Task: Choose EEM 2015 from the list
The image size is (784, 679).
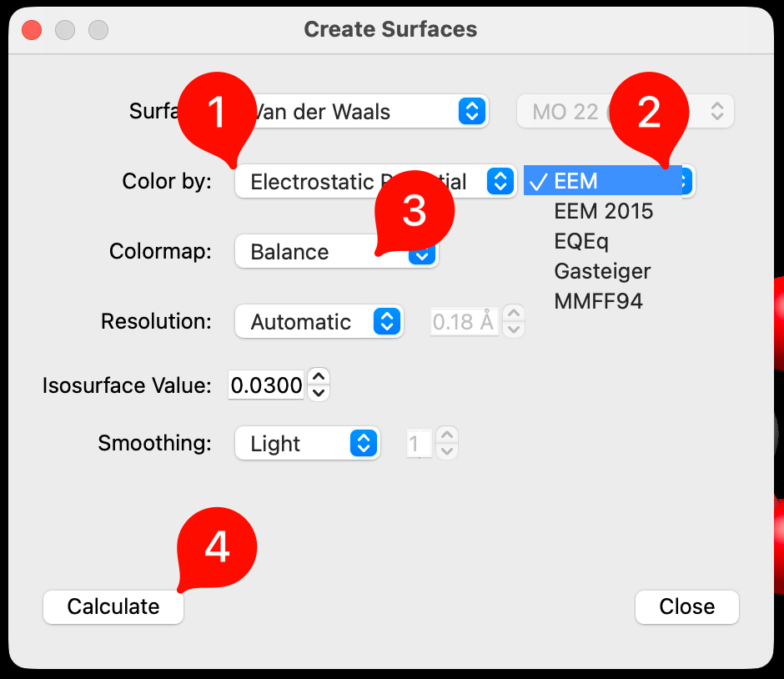Action: pos(603,211)
